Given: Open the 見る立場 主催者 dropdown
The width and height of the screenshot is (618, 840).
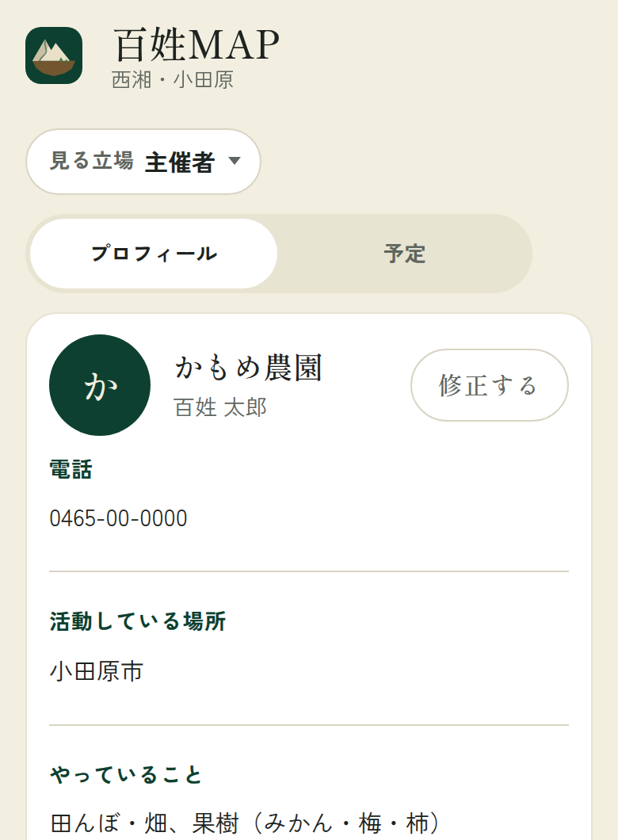Looking at the screenshot, I should pos(143,161).
